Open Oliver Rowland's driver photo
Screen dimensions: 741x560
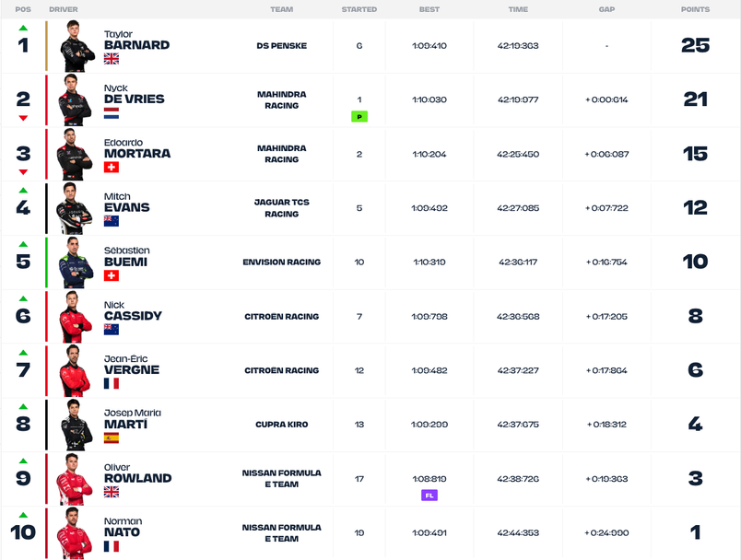tap(75, 479)
